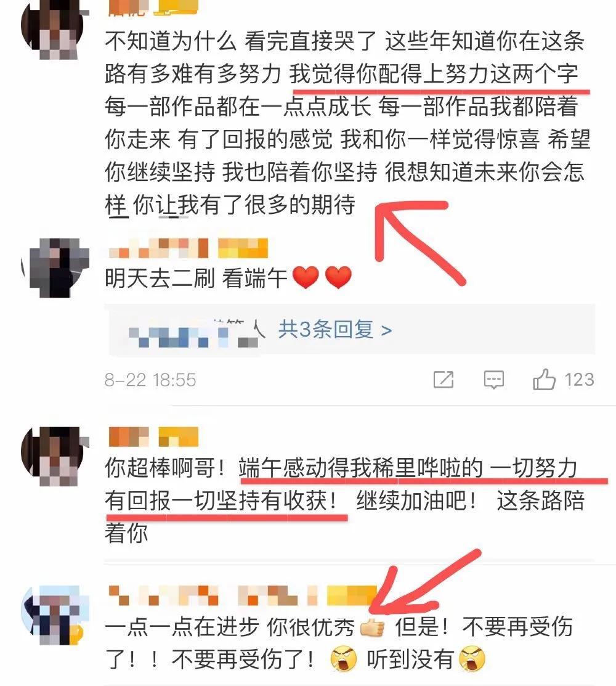
Task: Tap the share/repost icon beside the comment
Action: pos(444,379)
